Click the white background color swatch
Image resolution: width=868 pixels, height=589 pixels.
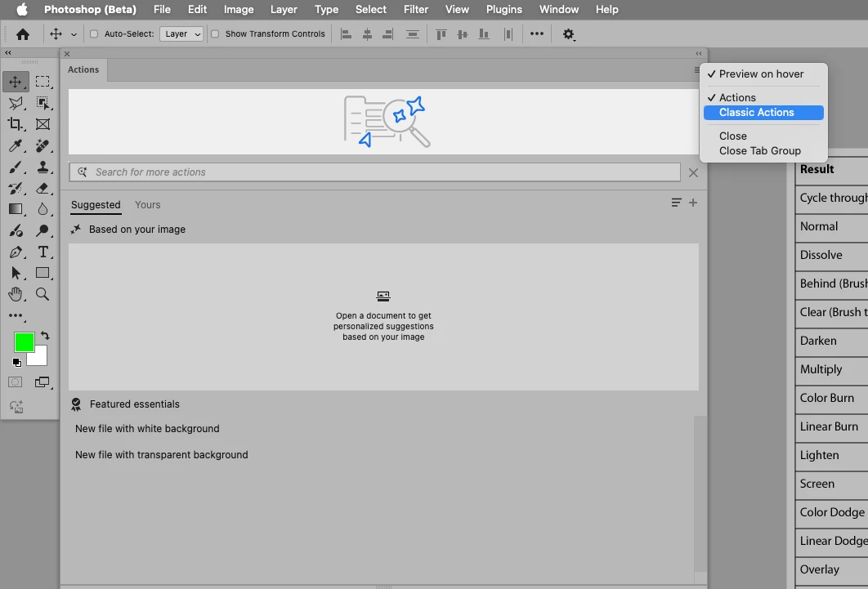click(41, 359)
